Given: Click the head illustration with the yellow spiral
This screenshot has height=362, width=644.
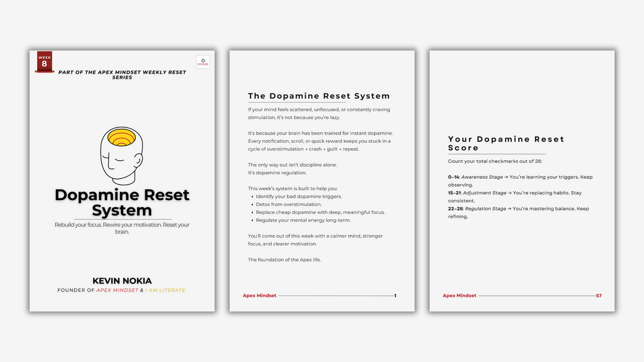Looking at the screenshot, I should coord(122,156).
